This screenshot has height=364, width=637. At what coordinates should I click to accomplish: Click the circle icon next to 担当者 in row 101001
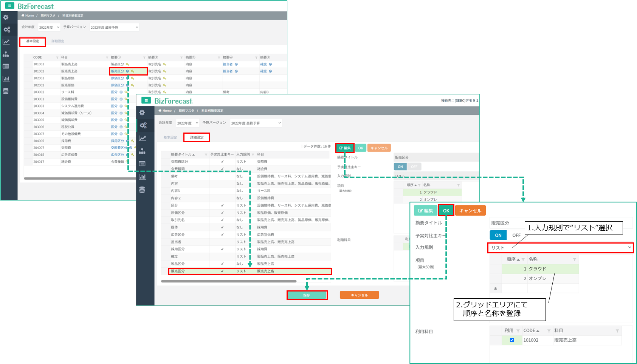(x=236, y=64)
